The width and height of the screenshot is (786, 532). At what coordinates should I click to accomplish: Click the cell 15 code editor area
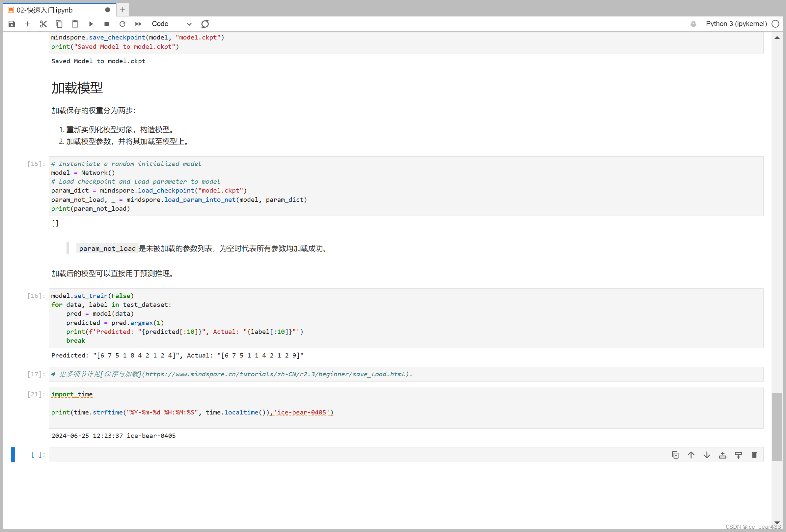tap(406, 186)
